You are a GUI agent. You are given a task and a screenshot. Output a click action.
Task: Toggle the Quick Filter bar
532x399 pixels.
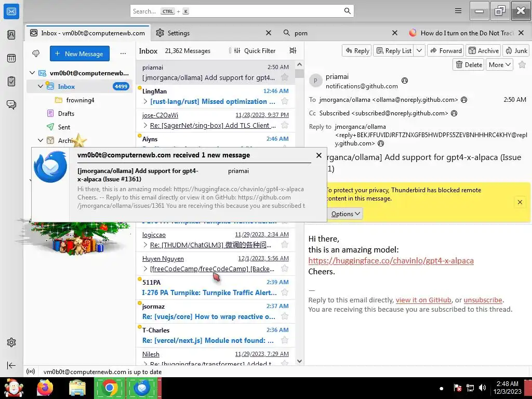pos(255,50)
